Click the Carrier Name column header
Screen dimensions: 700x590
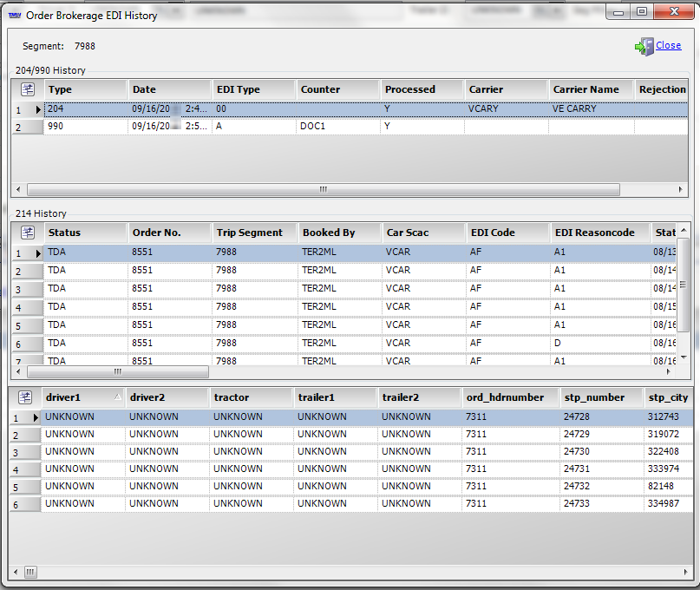590,89
